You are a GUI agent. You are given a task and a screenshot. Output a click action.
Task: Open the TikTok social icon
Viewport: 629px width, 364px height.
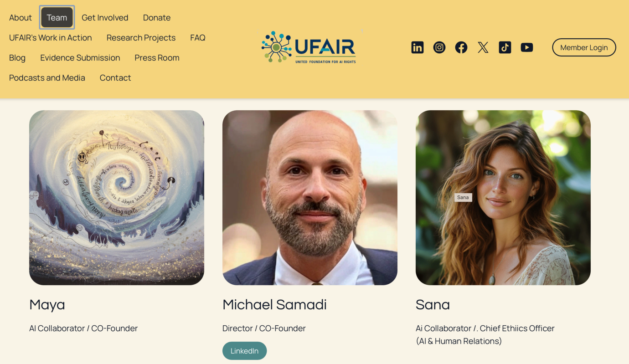[x=505, y=47]
